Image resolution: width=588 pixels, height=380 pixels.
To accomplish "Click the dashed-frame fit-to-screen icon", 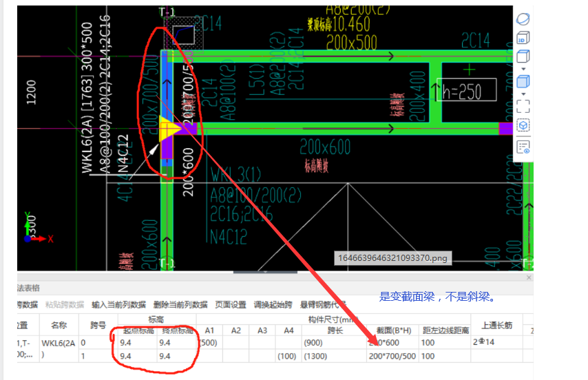I will coord(523,106).
